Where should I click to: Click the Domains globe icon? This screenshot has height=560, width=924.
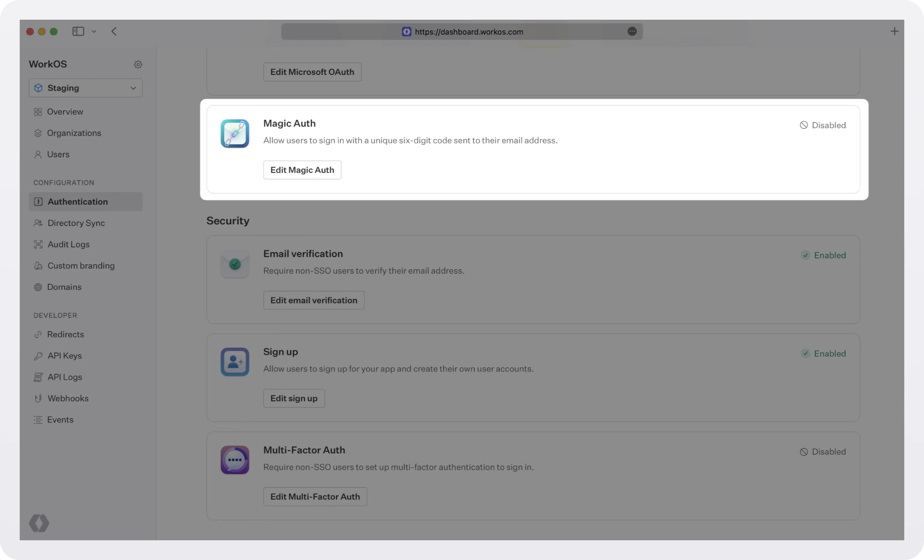coord(38,287)
